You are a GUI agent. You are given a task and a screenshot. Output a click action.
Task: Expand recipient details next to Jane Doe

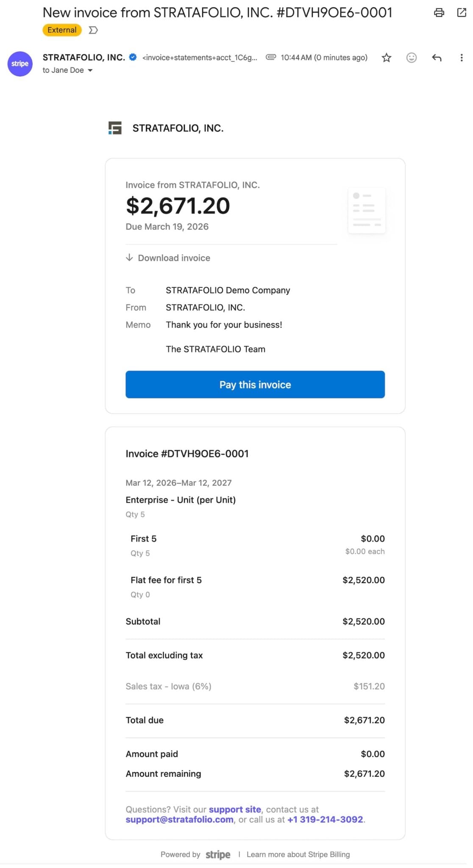(90, 70)
